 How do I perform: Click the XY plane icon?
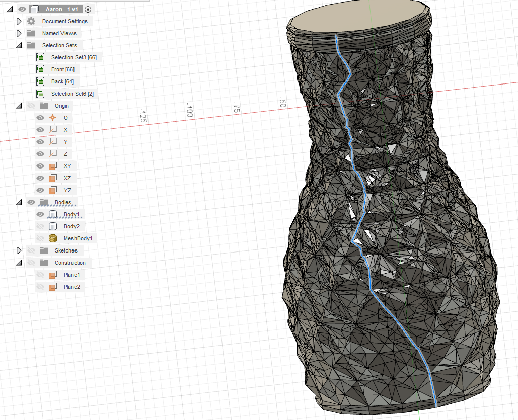click(53, 166)
